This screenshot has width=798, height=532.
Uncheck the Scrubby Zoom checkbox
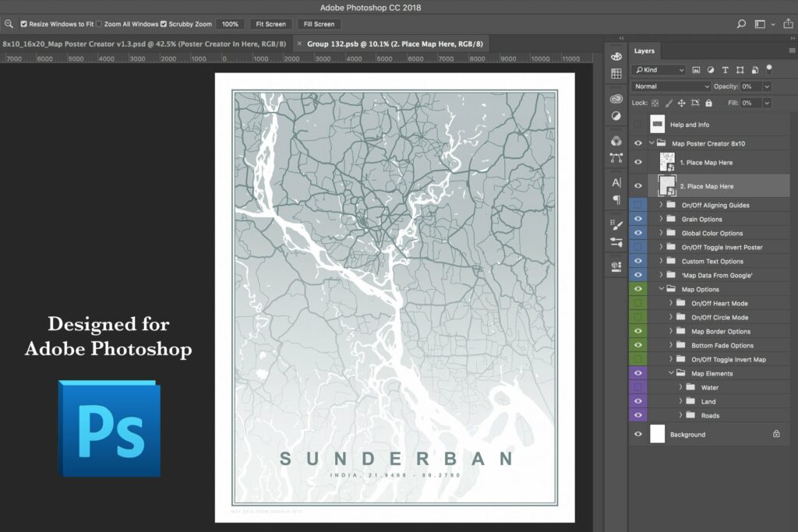pos(162,24)
